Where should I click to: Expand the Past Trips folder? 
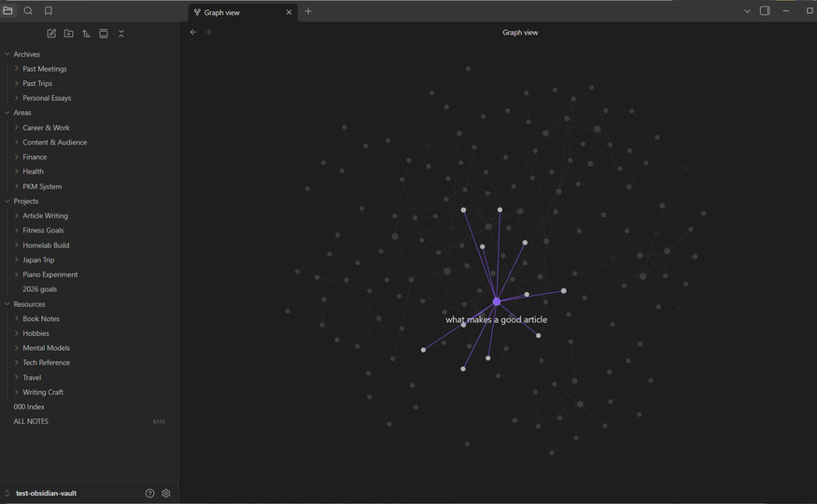tap(37, 83)
